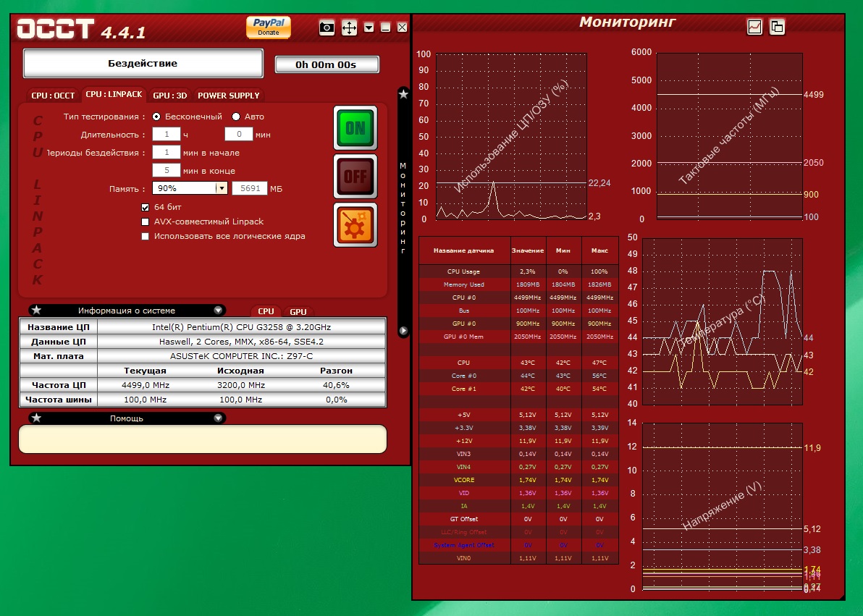This screenshot has height=616, width=863.
Task: Open the Память 90% dropdown
Action: pyautogui.click(x=190, y=188)
